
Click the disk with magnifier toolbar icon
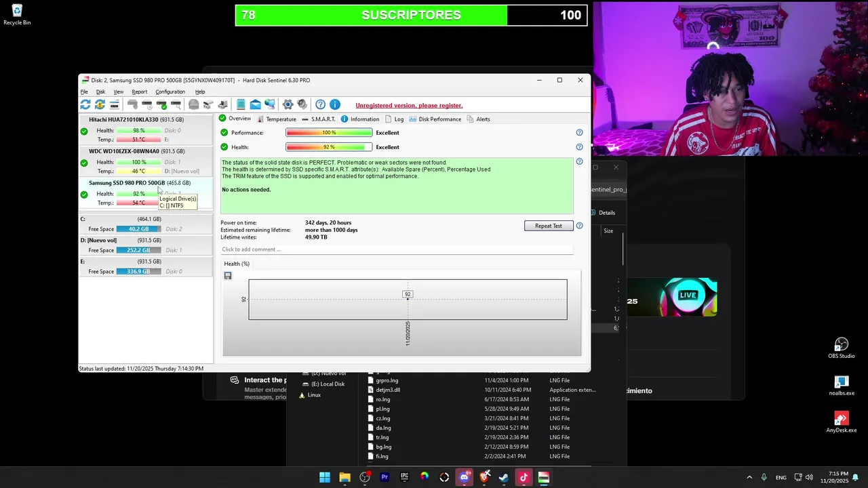point(176,104)
